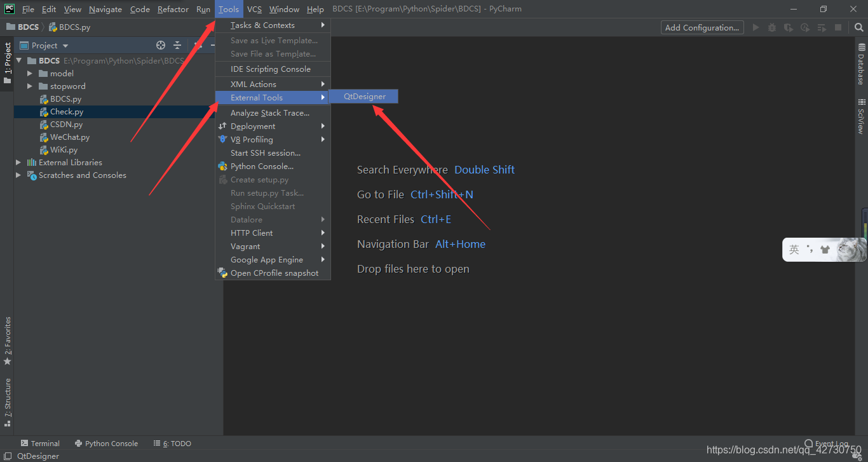Click the Profile run icon
This screenshot has height=462, width=868.
pos(805,27)
